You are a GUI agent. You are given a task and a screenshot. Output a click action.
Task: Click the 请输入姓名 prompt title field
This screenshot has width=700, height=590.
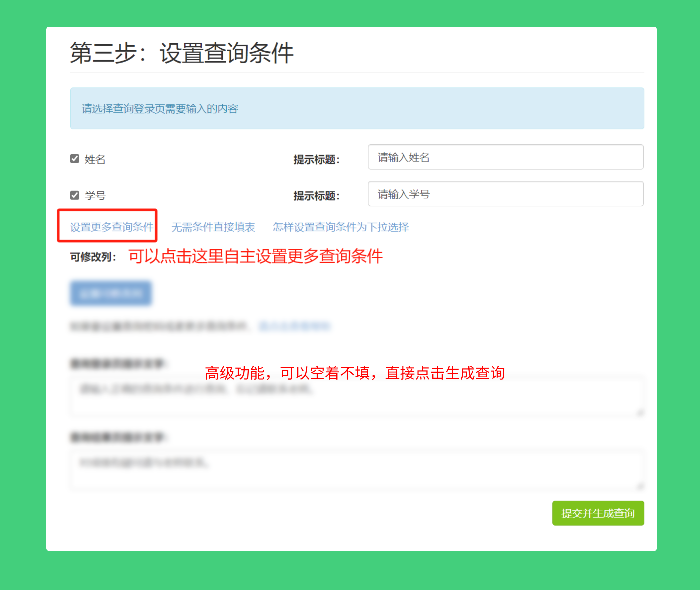point(505,157)
